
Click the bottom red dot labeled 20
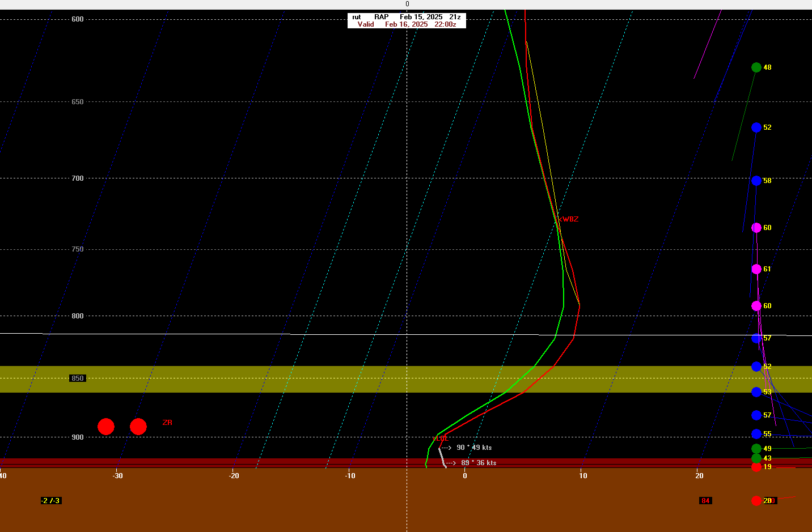tap(756, 501)
